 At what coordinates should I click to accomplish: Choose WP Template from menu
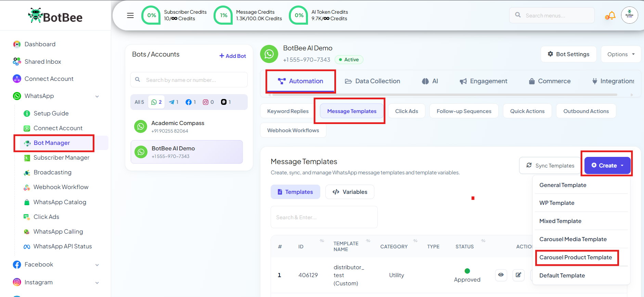(581, 203)
